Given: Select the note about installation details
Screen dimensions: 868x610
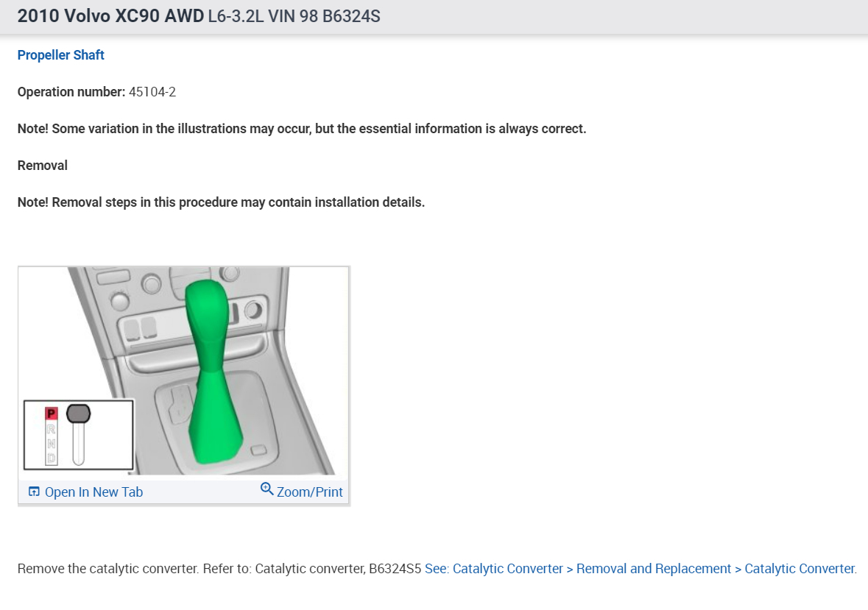Looking at the screenshot, I should coord(221,202).
